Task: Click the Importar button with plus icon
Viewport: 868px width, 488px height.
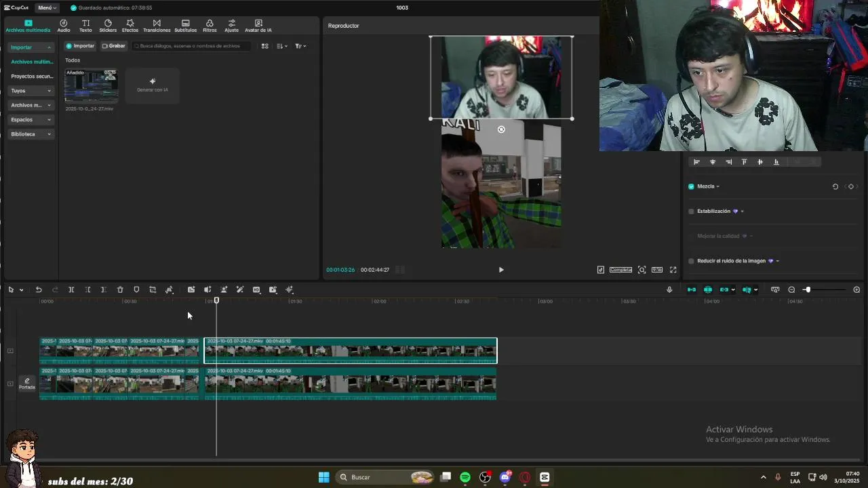Action: point(80,46)
